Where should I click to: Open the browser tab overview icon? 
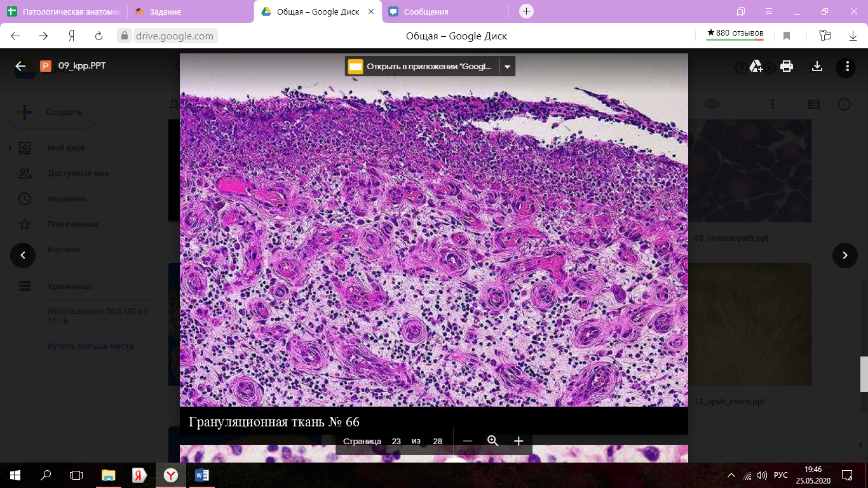[x=740, y=11]
